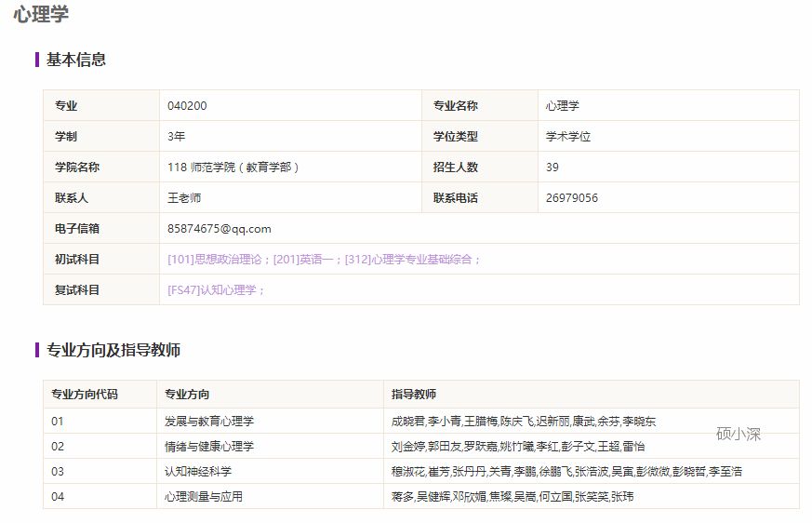Click the 专业方向 column header
The width and height of the screenshot is (812, 523).
coord(271,395)
